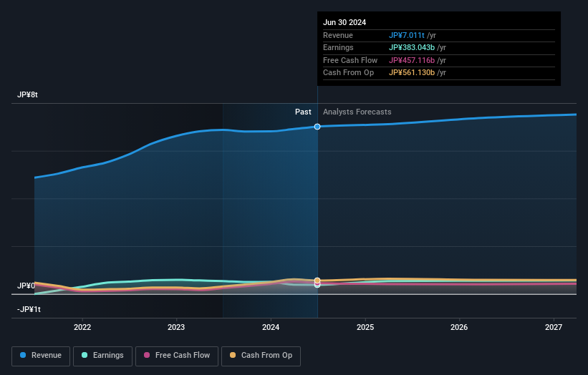
Task: Click the Cash From Op tooltip label
Action: [348, 73]
